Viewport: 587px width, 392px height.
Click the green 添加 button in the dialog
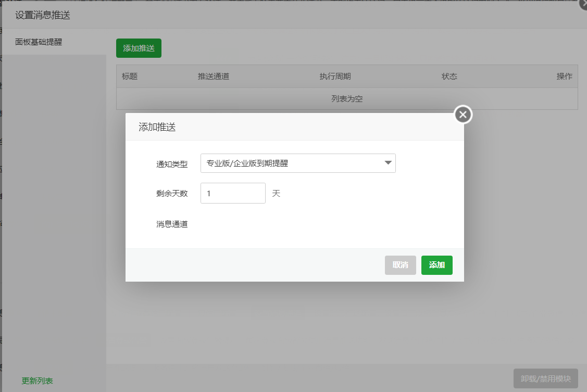437,265
